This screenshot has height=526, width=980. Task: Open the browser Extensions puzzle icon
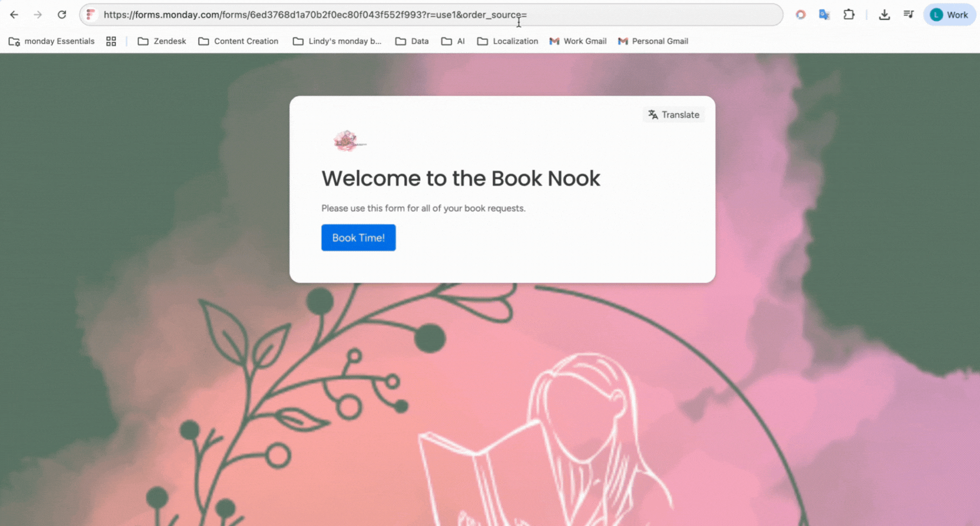[849, 15]
